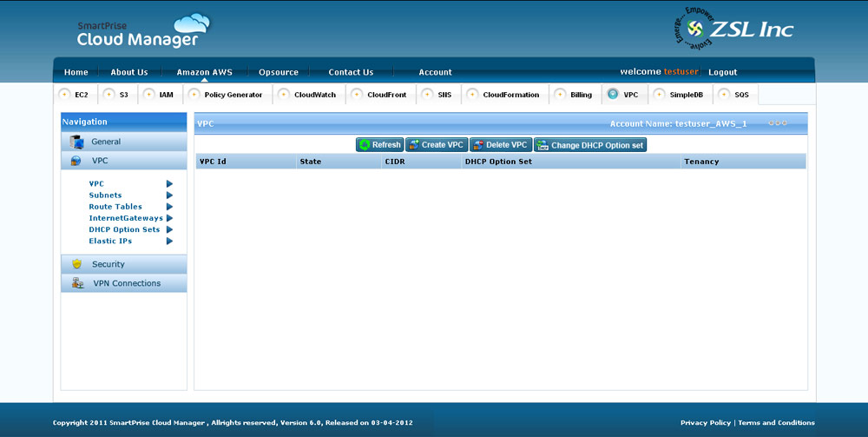The width and height of the screenshot is (868, 437).
Task: Open the Security navigation section
Action: coord(124,264)
